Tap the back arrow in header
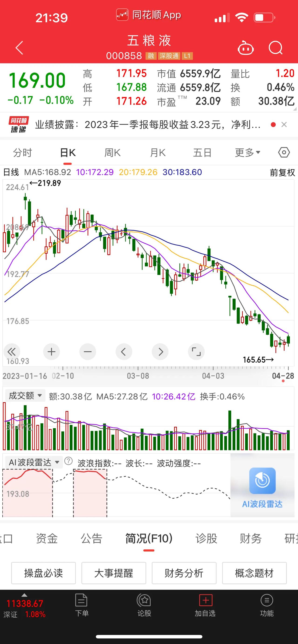Screen dimensions: 298x644 [19, 47]
